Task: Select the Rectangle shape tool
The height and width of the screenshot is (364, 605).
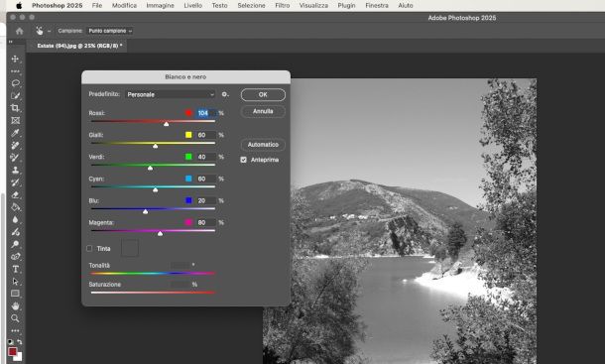Action: [x=15, y=294]
